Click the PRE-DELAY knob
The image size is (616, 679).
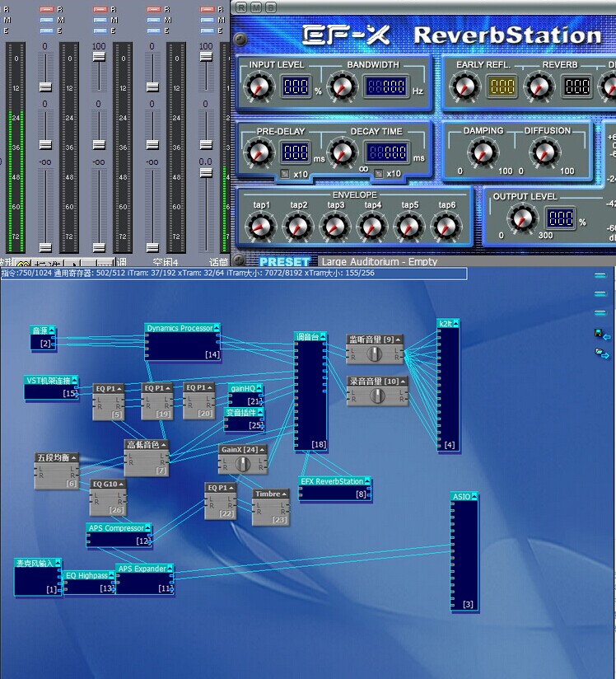pyautogui.click(x=259, y=153)
